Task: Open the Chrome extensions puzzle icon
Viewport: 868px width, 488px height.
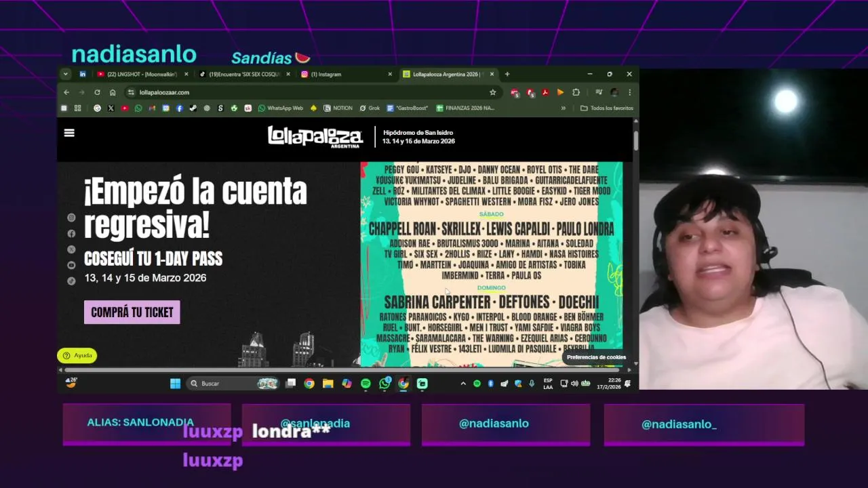Action: [576, 92]
